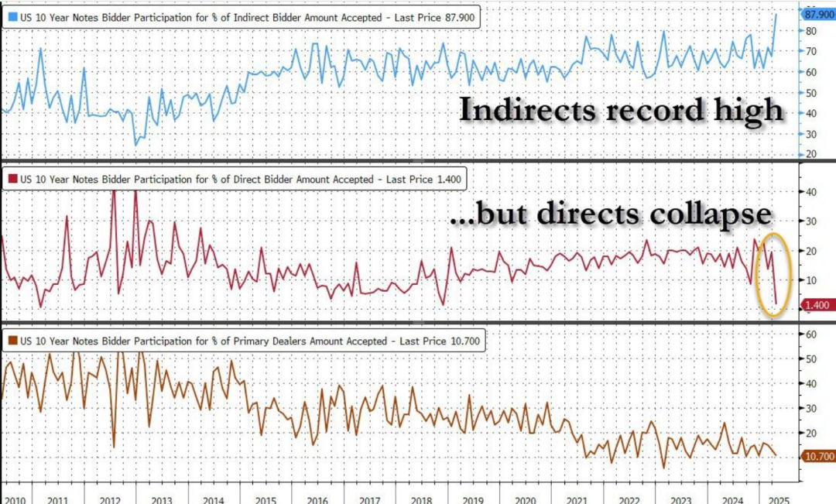Click the 2018 label on time axis
The height and width of the screenshot is (504, 836).
point(421,500)
